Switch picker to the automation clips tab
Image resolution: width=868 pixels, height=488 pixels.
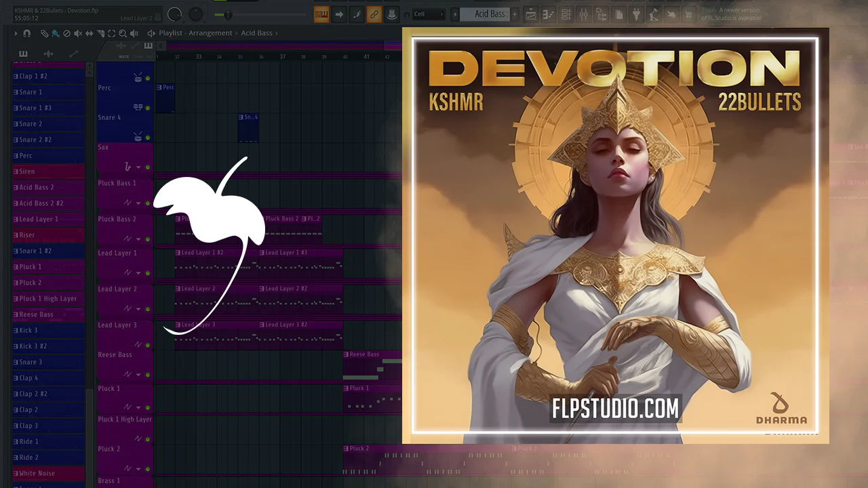click(x=73, y=54)
